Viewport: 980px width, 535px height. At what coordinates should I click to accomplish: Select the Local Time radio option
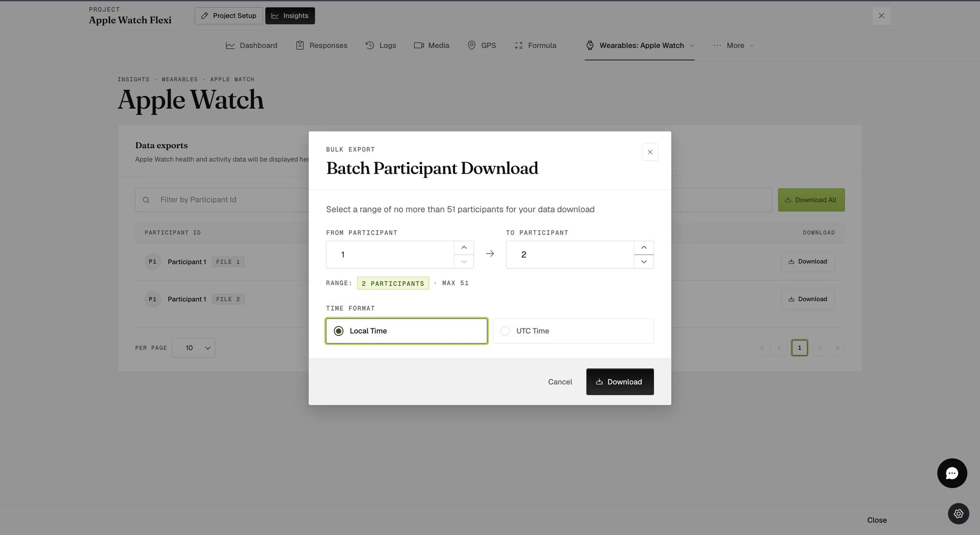(x=406, y=331)
